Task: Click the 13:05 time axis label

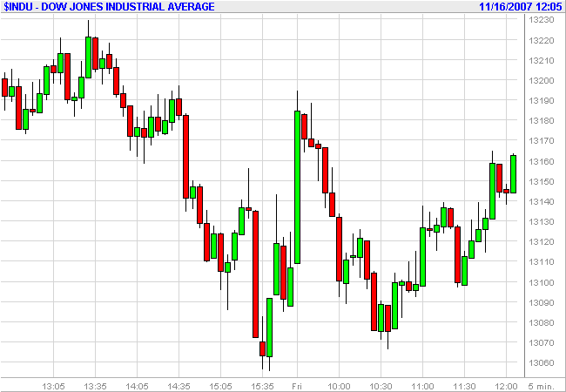Action: [x=53, y=387]
